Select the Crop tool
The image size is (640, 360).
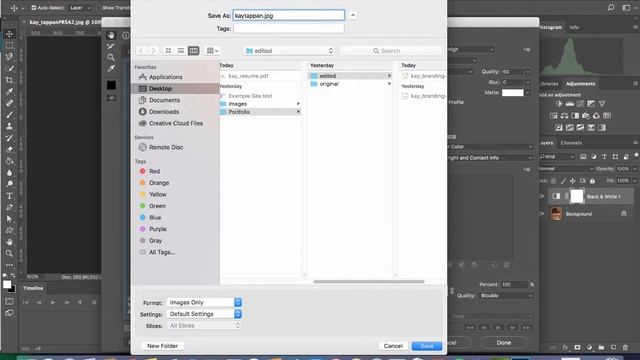(x=9, y=80)
